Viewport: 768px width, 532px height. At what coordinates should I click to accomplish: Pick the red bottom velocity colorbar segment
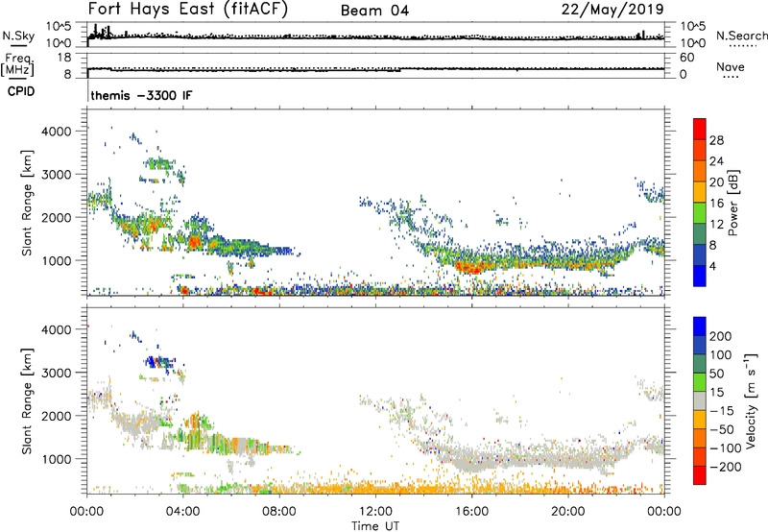pos(700,475)
